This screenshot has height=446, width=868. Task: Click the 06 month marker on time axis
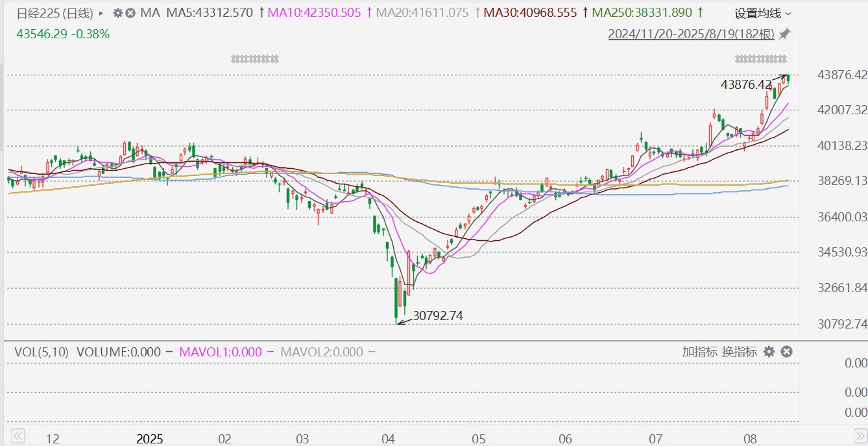[565, 439]
